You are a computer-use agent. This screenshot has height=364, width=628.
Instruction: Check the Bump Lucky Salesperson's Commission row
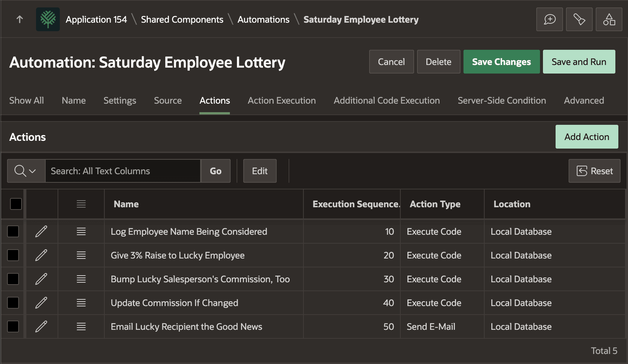[x=13, y=279]
